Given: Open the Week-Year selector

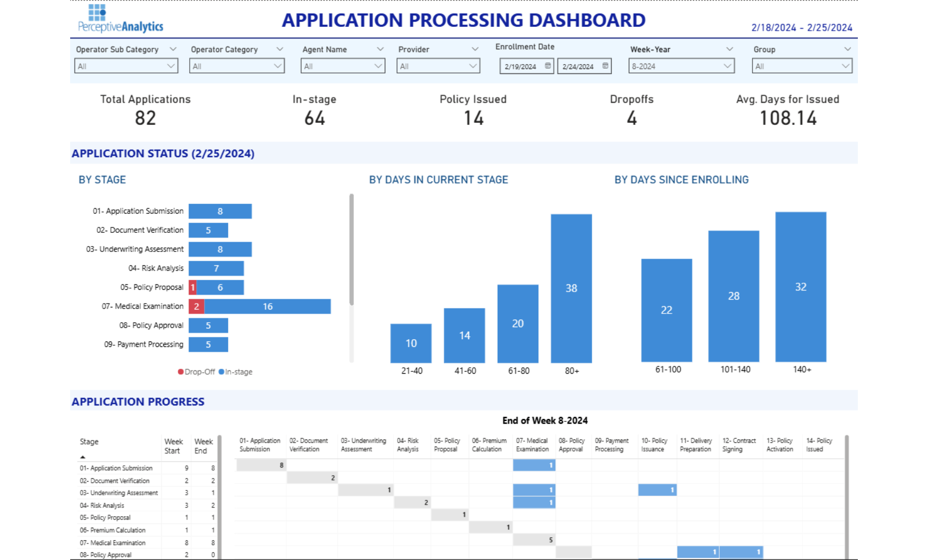Looking at the screenshot, I should [x=730, y=66].
